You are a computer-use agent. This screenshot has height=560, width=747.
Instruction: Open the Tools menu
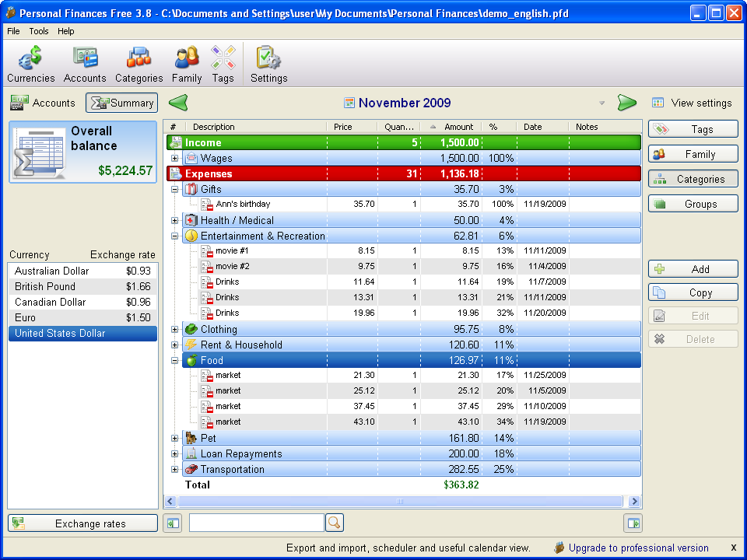(x=39, y=31)
